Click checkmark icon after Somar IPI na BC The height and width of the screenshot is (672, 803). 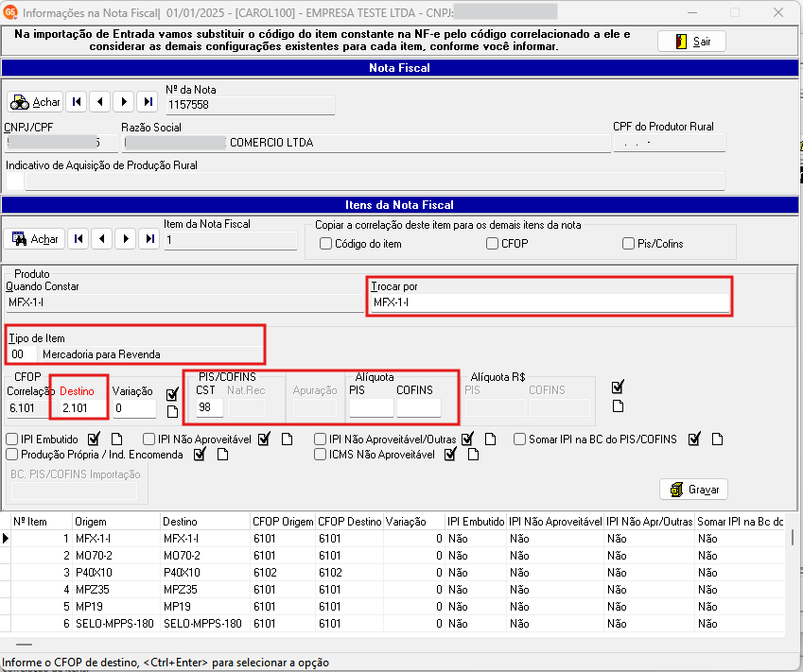tap(694, 439)
